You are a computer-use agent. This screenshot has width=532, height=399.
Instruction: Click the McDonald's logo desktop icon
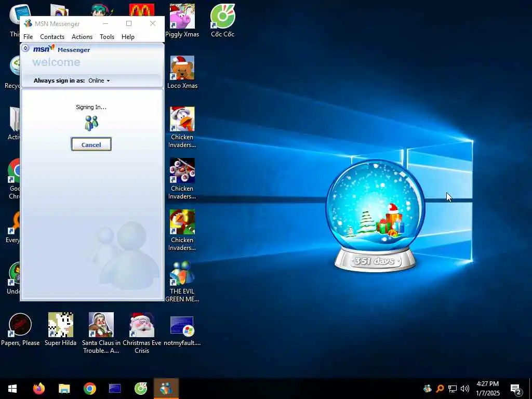pos(142,10)
